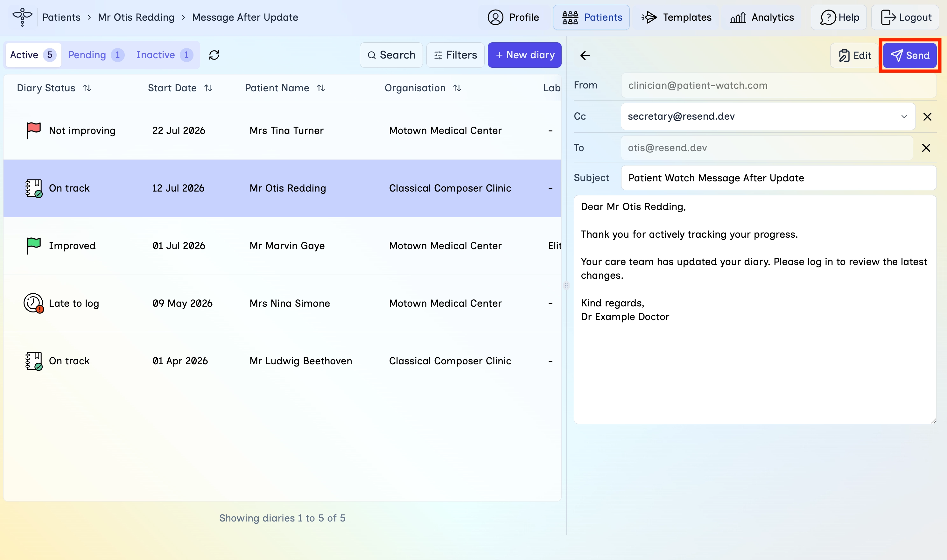Select Mr Otis Redding patient name

(287, 188)
